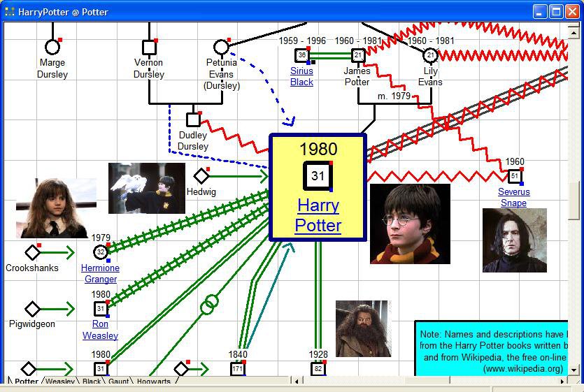Viewport: 584px width, 392px height.
Task: Open the Sirius Black hyperlink
Action: 301,76
